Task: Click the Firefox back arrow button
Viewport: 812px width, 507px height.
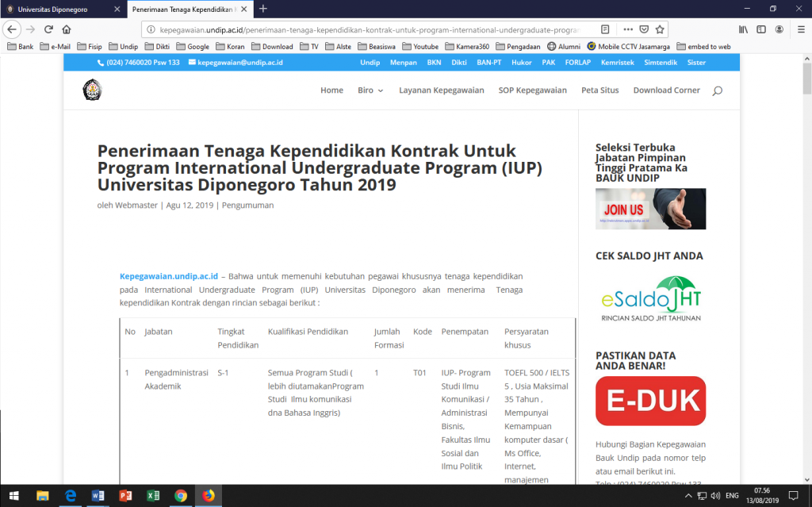Action: 12,29
